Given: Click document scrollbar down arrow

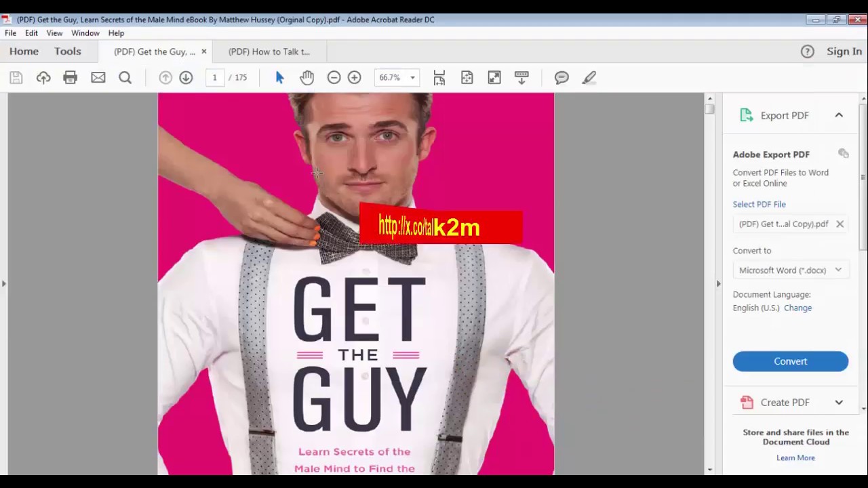Looking at the screenshot, I should coord(709,469).
